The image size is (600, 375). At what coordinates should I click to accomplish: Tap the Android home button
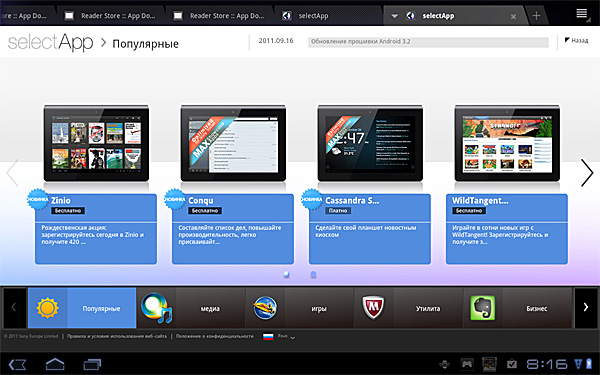click(55, 364)
